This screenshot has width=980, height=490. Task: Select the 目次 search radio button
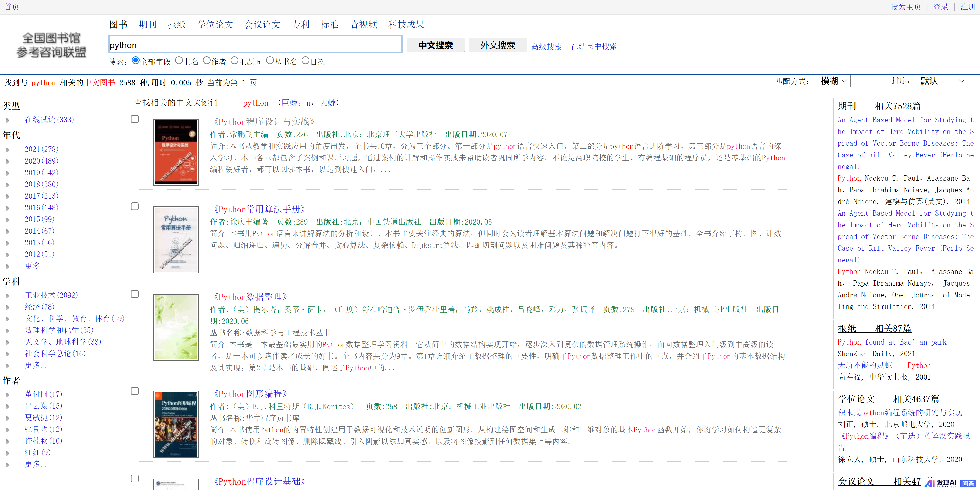coord(305,60)
